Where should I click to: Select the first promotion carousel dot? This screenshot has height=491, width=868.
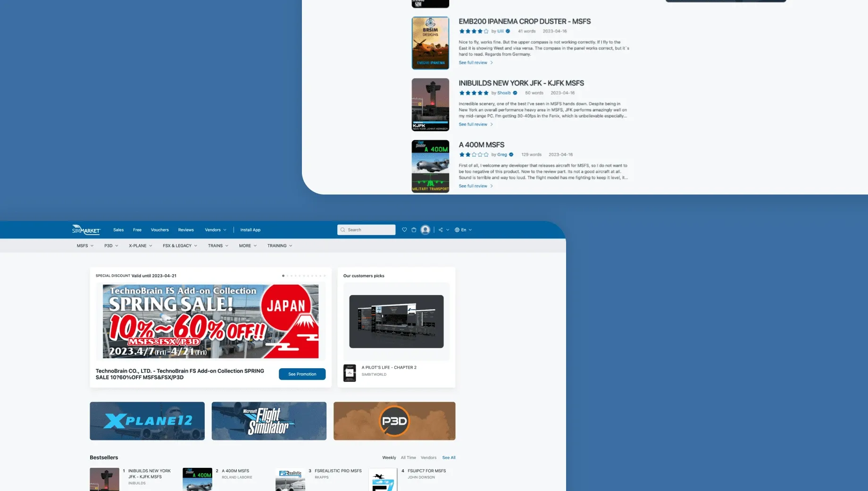283,276
